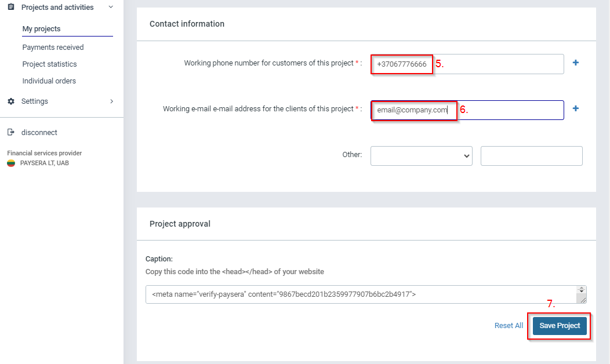Viewport: 610px width, 364px height.
Task: Click the Reset All link
Action: pyautogui.click(x=509, y=326)
